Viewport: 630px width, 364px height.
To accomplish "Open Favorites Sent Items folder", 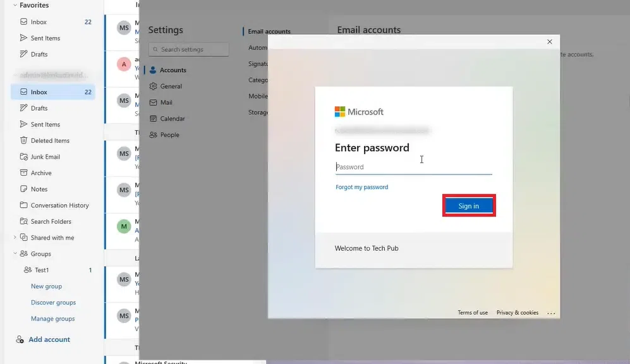I will pos(53,38).
